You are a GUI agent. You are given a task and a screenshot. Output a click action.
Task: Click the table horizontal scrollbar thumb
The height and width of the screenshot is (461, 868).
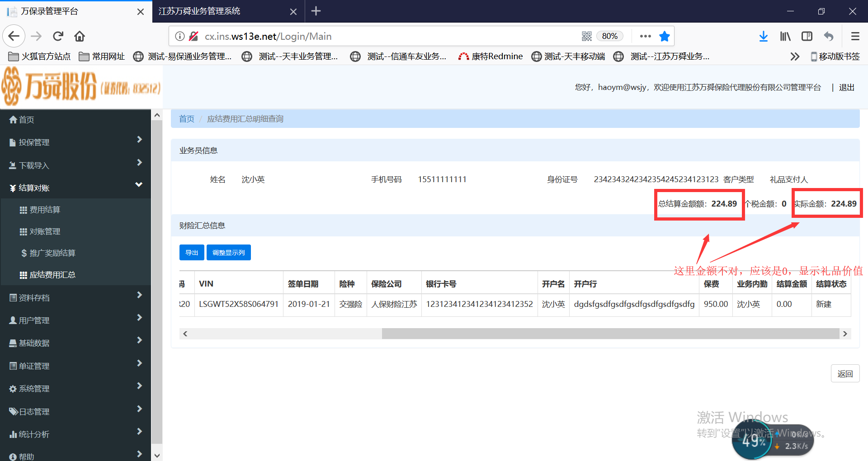coord(610,334)
